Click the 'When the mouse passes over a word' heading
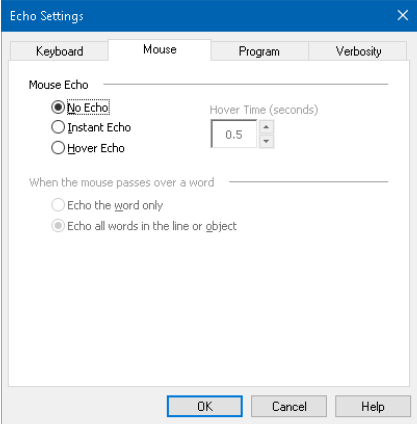 pos(122,183)
